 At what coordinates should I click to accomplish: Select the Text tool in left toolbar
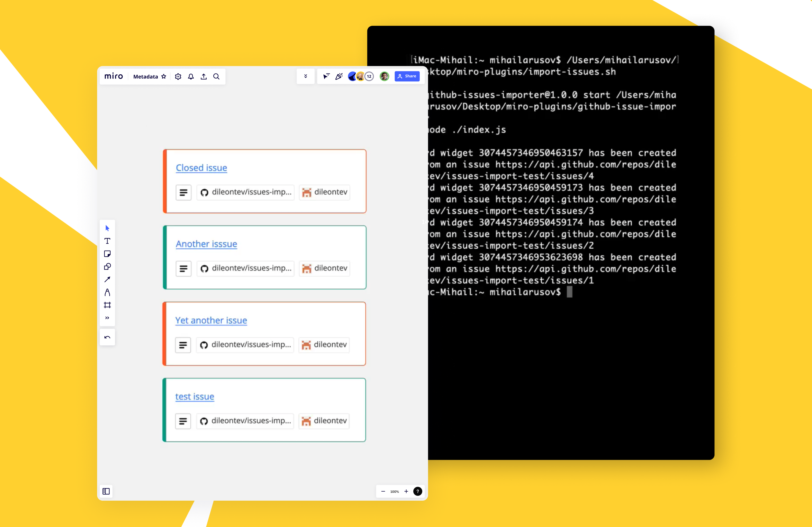click(107, 241)
